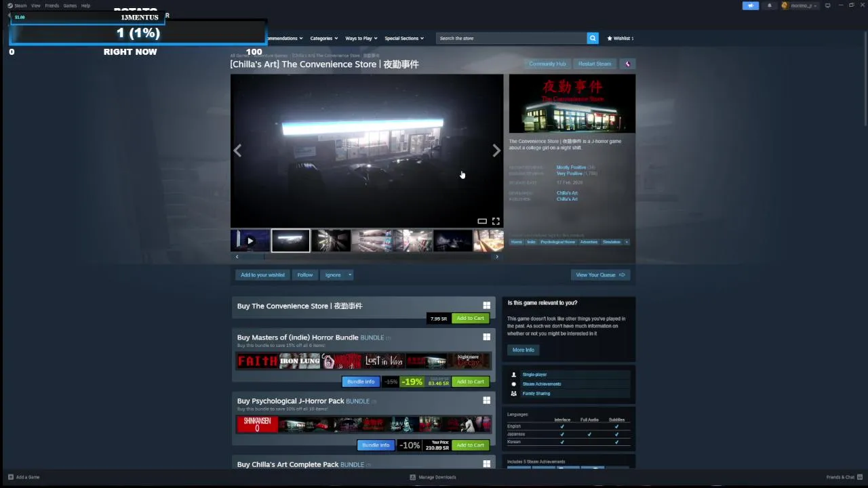Click Windows icon on Psychological J-Horror Pack
Screen dimensions: 868x488
[486, 401]
